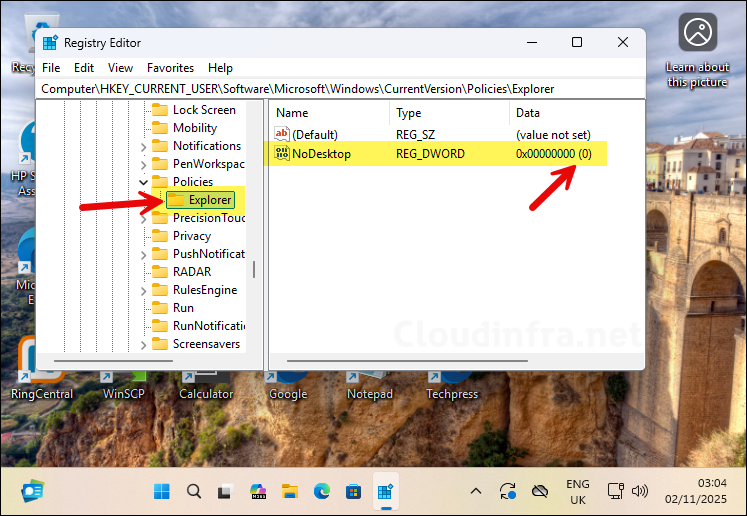Collapse the Policies key
The image size is (747, 516).
143,182
